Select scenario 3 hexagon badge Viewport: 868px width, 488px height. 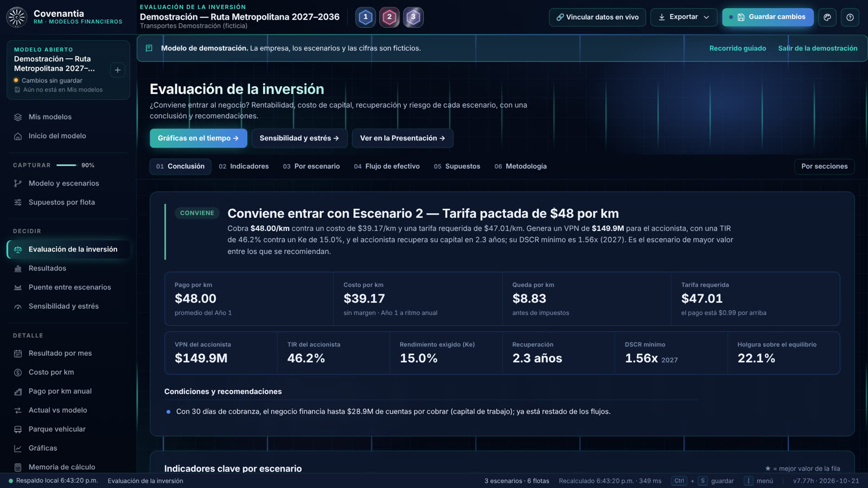pos(413,17)
